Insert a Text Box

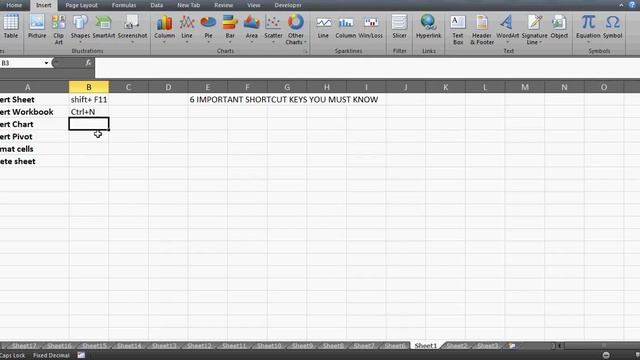[458, 29]
